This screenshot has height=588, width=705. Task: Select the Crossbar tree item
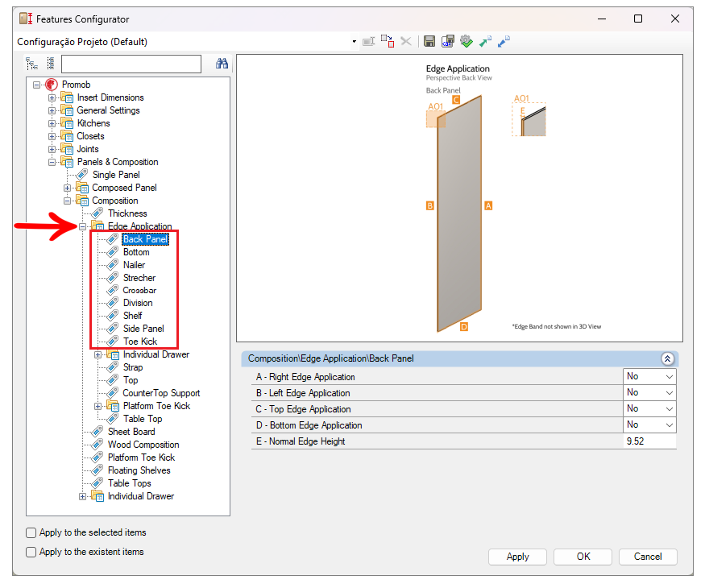[139, 291]
